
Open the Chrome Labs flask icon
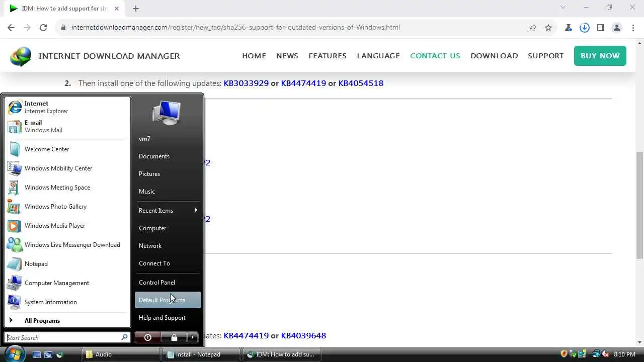tap(569, 28)
